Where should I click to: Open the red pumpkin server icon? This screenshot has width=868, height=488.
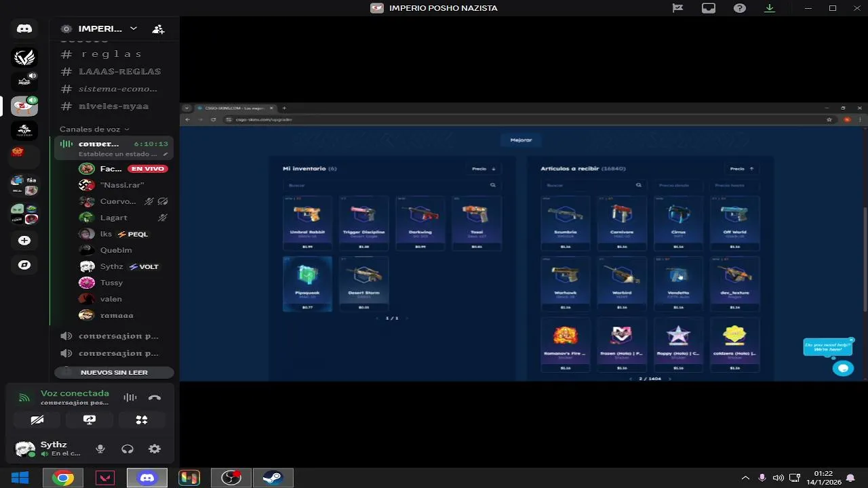[x=18, y=152]
